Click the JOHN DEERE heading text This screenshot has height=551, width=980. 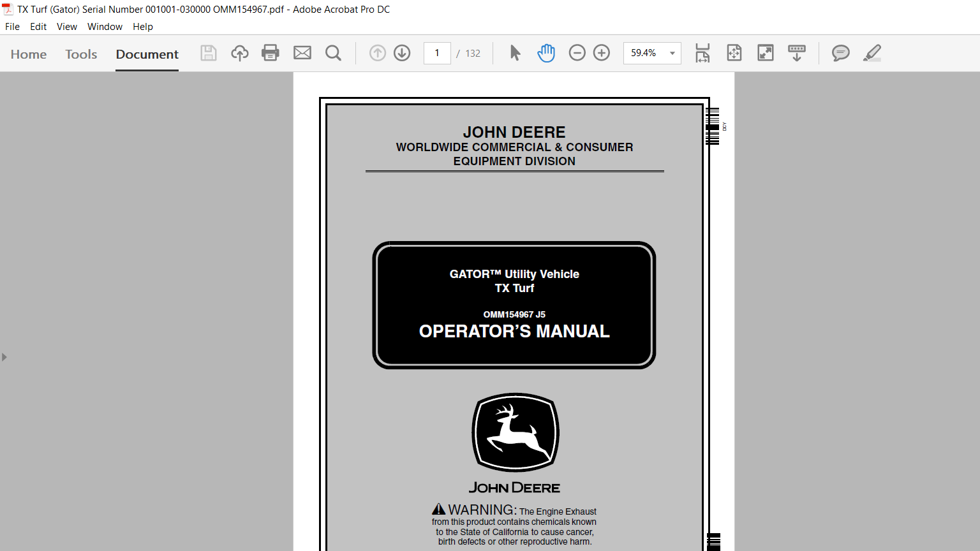[x=514, y=132]
